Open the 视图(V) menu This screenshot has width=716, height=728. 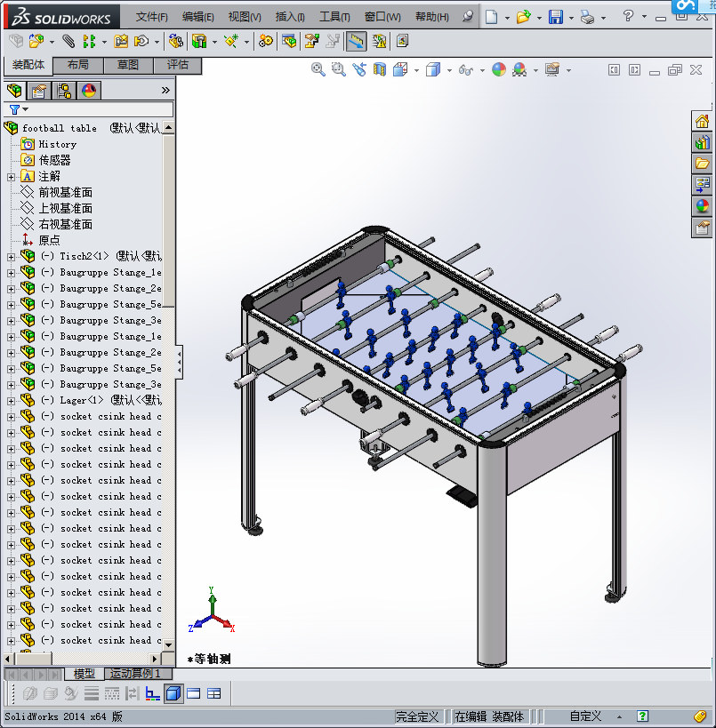(245, 17)
